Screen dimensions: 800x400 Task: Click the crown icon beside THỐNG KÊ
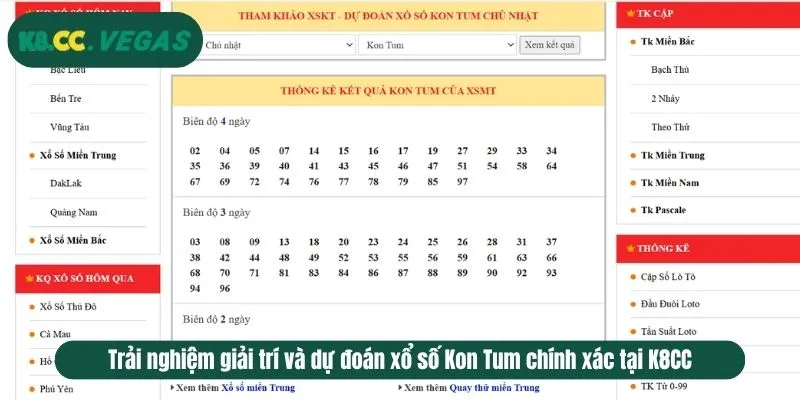(631, 248)
